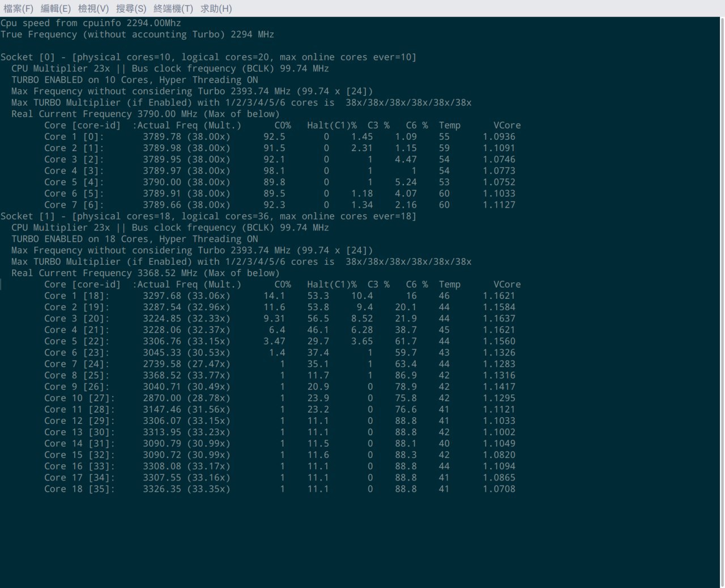Open the 搜尋(S) menu
This screenshot has height=588, width=725.
(x=131, y=8)
